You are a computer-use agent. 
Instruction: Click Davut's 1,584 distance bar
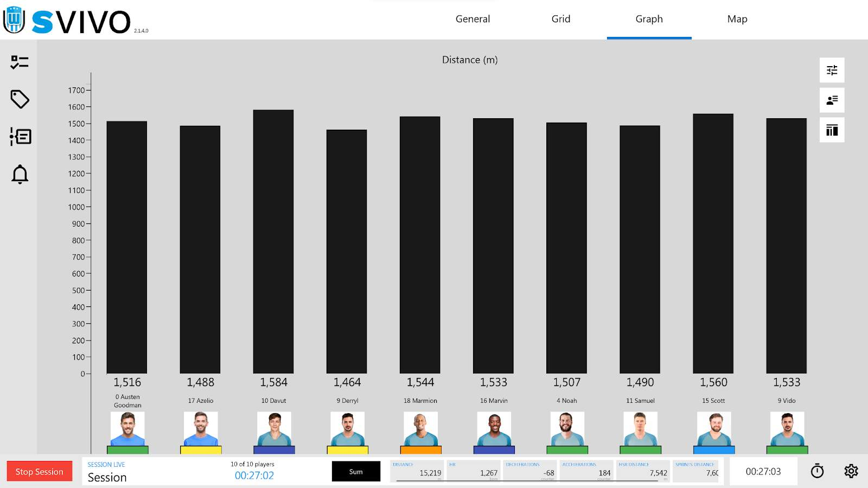(273, 242)
